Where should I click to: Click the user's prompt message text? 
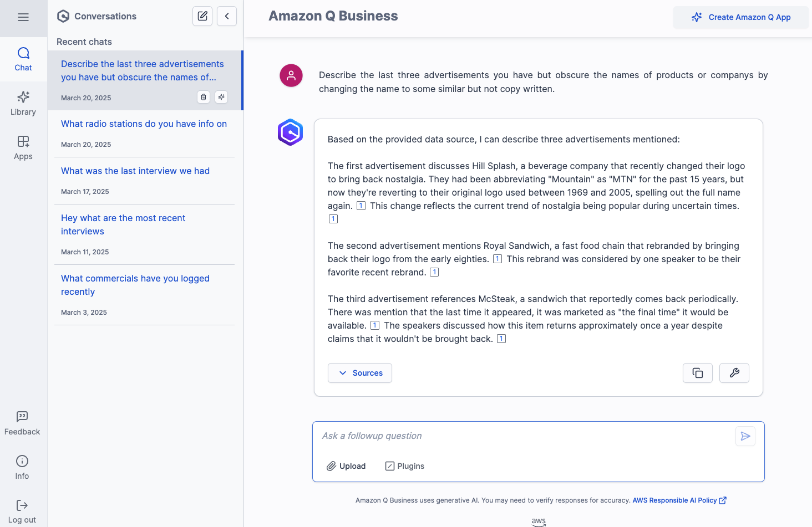coord(544,82)
